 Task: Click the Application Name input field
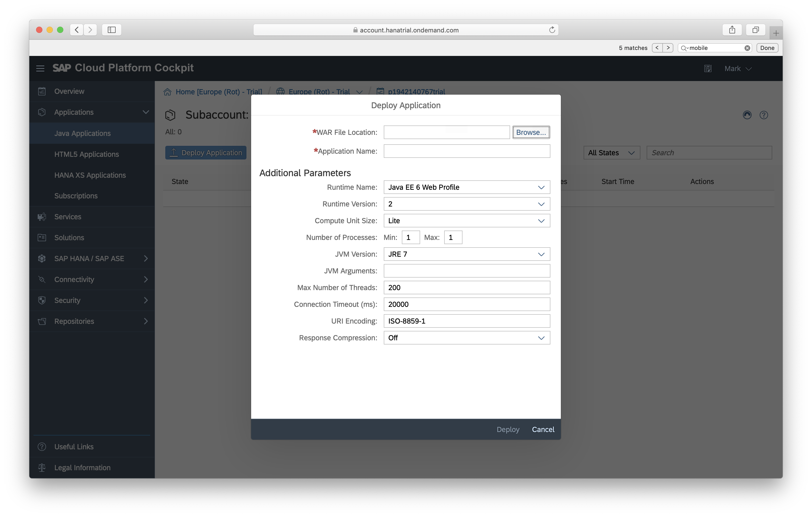467,151
